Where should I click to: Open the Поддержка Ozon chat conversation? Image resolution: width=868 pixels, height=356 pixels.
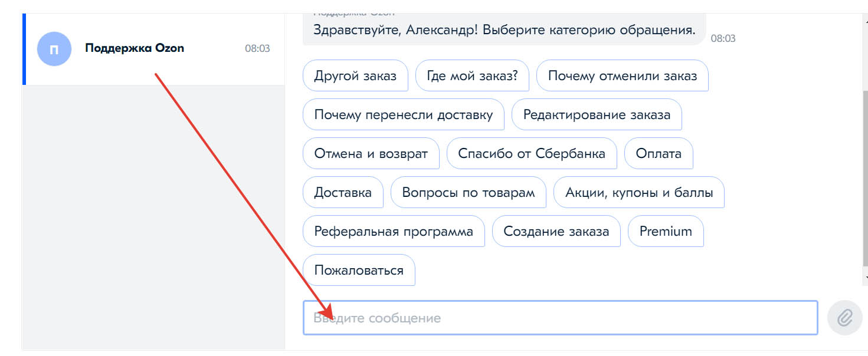(x=153, y=49)
